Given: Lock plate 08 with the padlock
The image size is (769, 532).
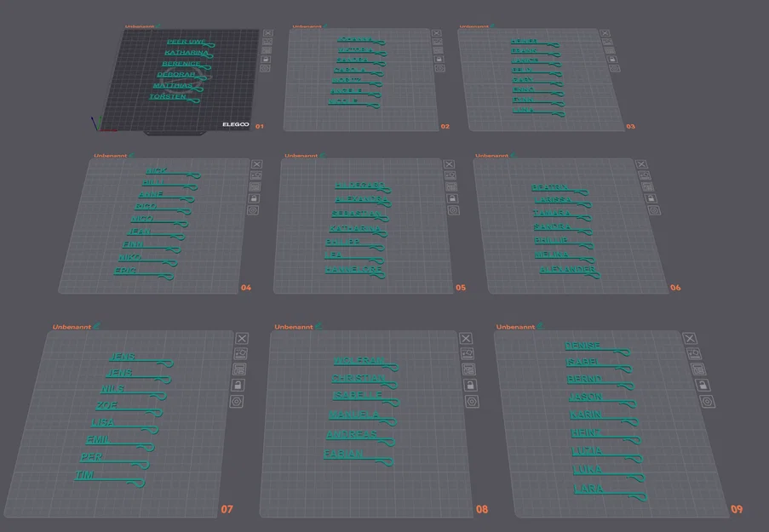Looking at the screenshot, I should (470, 385).
